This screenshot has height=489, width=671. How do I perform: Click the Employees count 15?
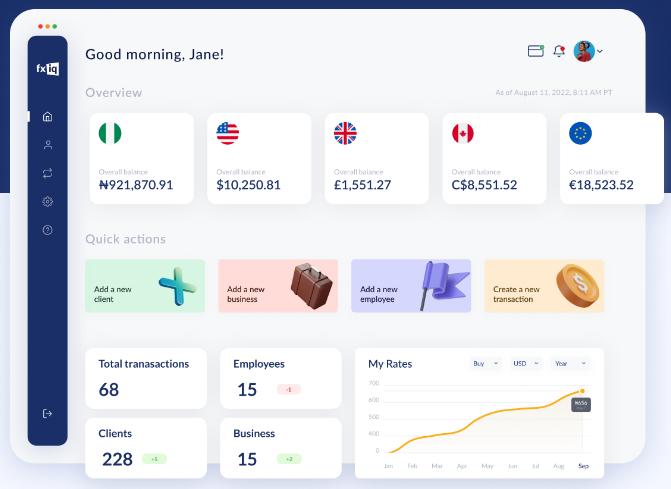tap(247, 390)
